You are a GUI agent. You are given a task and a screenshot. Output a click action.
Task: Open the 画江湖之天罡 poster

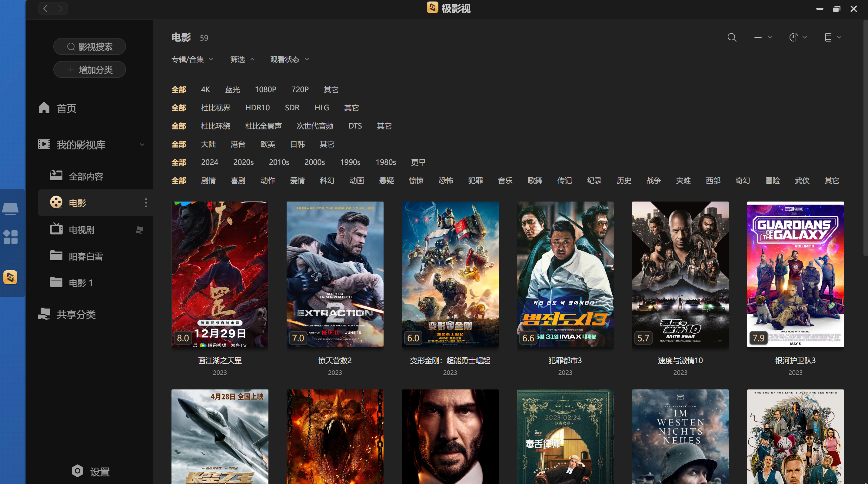point(220,274)
